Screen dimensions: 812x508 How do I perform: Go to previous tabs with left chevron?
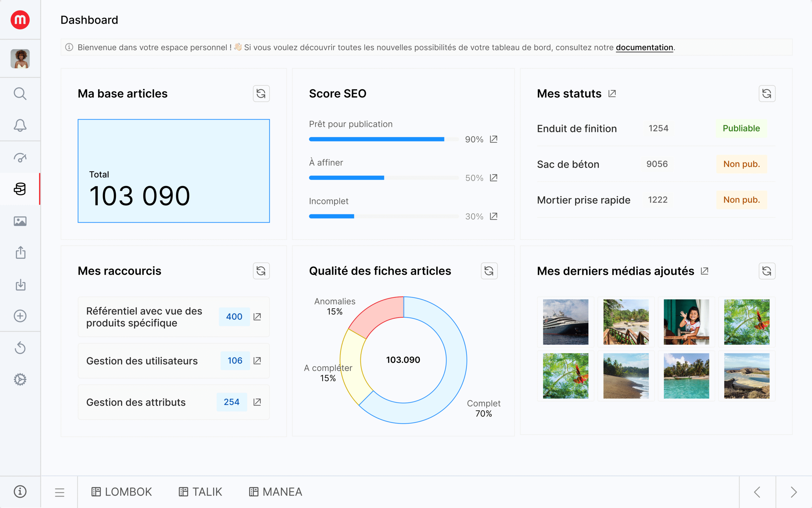757,492
